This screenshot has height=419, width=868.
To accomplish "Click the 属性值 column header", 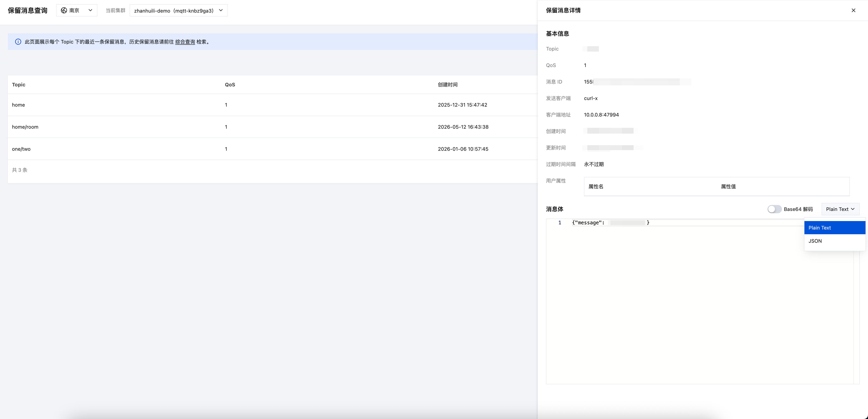I will pyautogui.click(x=728, y=186).
